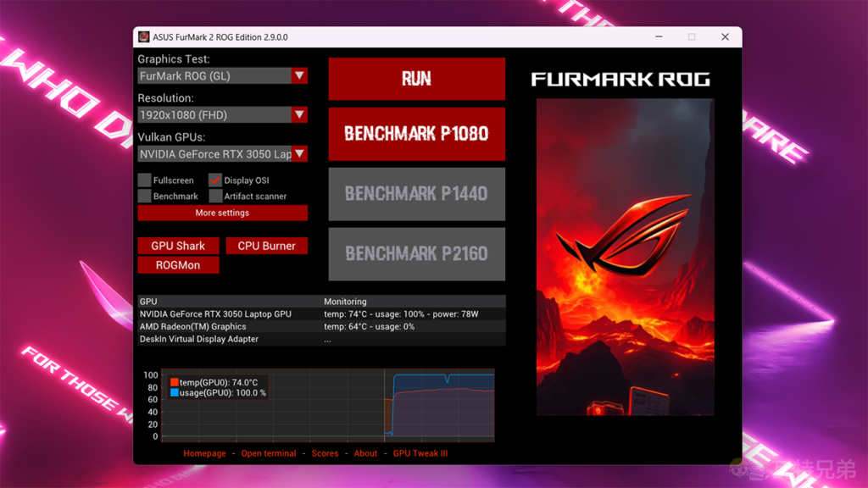Image resolution: width=868 pixels, height=488 pixels.
Task: Click the usage(GPU0): 100.0 % legend label
Action: point(223,393)
